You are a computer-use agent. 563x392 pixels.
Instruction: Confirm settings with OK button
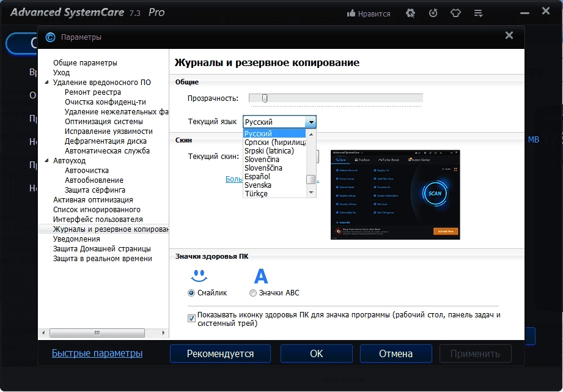click(x=316, y=354)
